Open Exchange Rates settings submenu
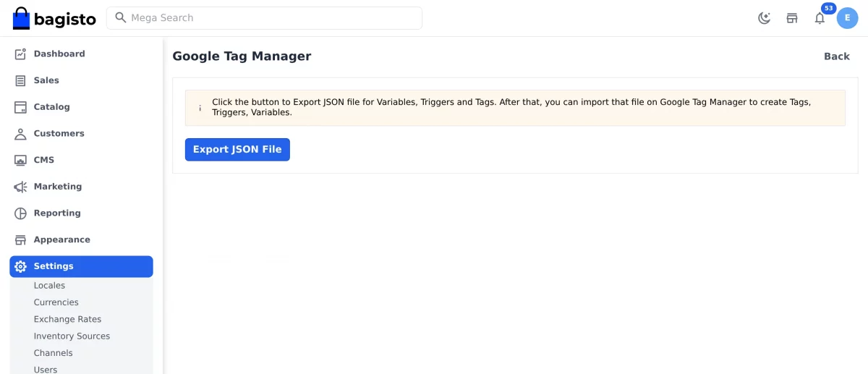Screen dimensions: 868x374 click(x=68, y=319)
